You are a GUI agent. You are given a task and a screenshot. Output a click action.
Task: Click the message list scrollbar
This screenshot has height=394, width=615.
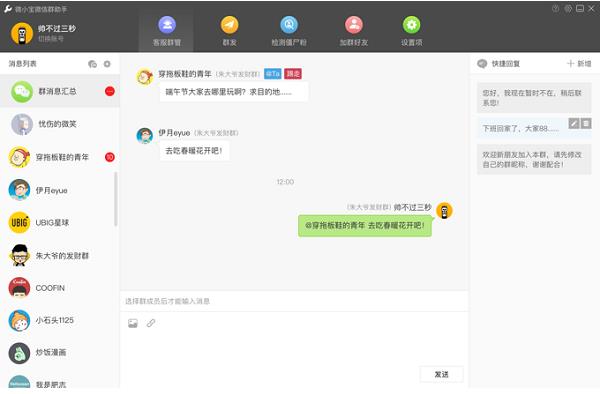[116, 199]
